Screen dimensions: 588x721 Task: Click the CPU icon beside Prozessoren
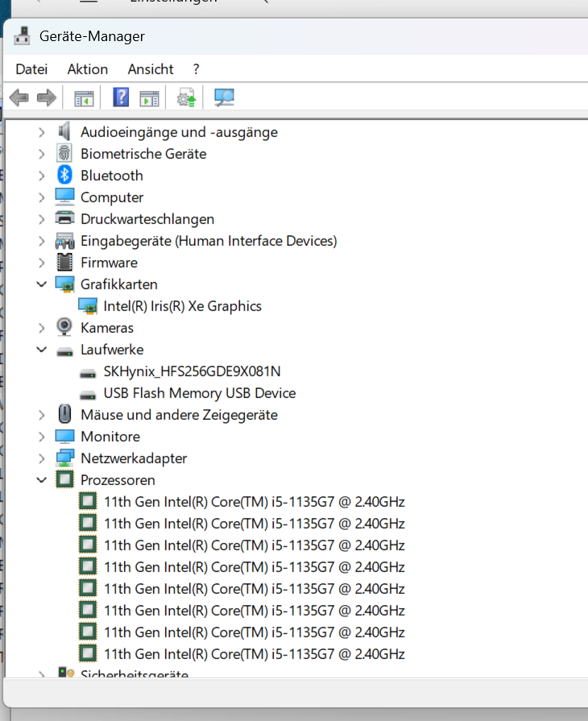pyautogui.click(x=64, y=479)
